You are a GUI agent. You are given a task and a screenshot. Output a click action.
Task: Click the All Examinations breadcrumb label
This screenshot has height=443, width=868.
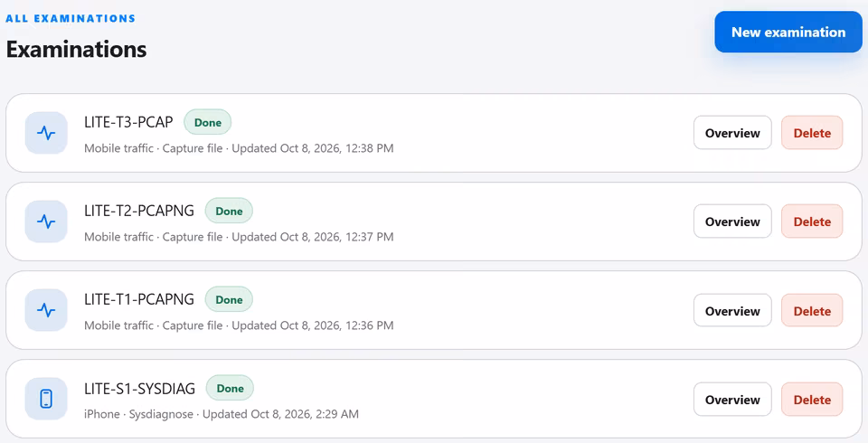(x=71, y=18)
